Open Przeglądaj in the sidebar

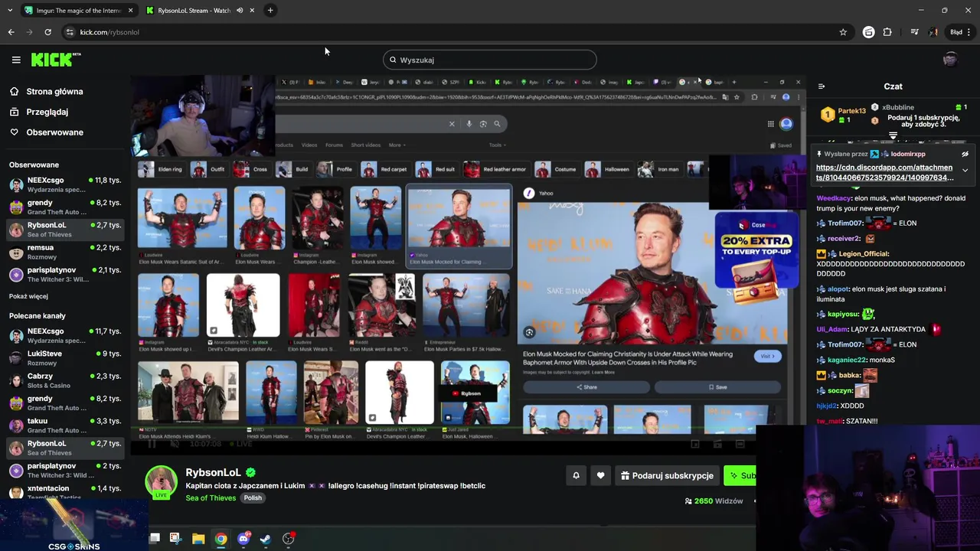tap(47, 112)
